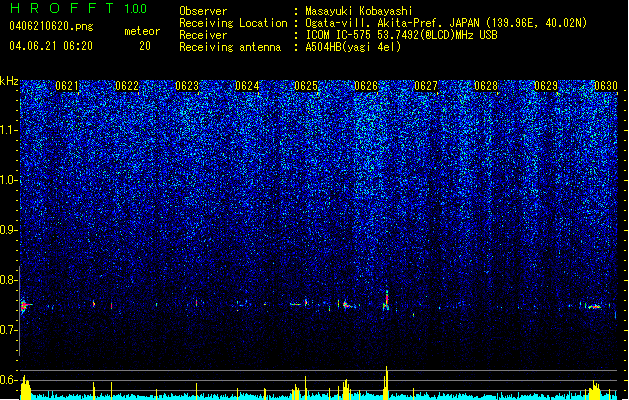Click the kHz axis unit label

coord(9,81)
